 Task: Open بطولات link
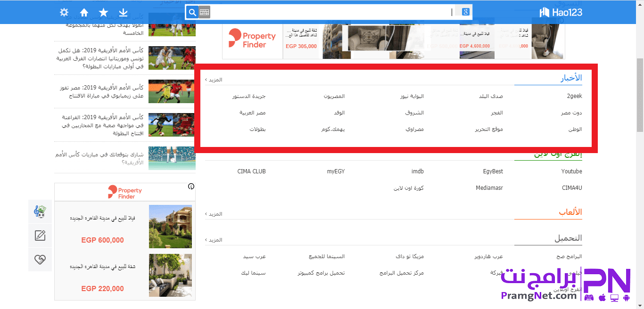258,129
